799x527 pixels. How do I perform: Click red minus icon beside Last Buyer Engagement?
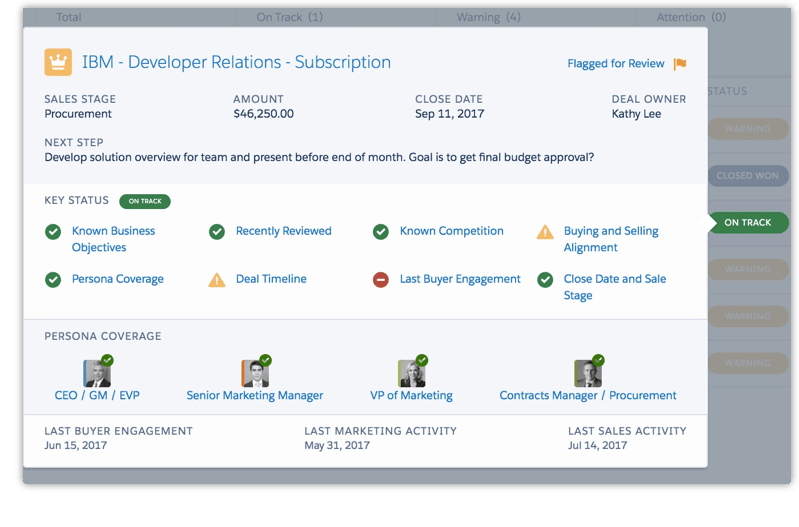click(x=381, y=280)
